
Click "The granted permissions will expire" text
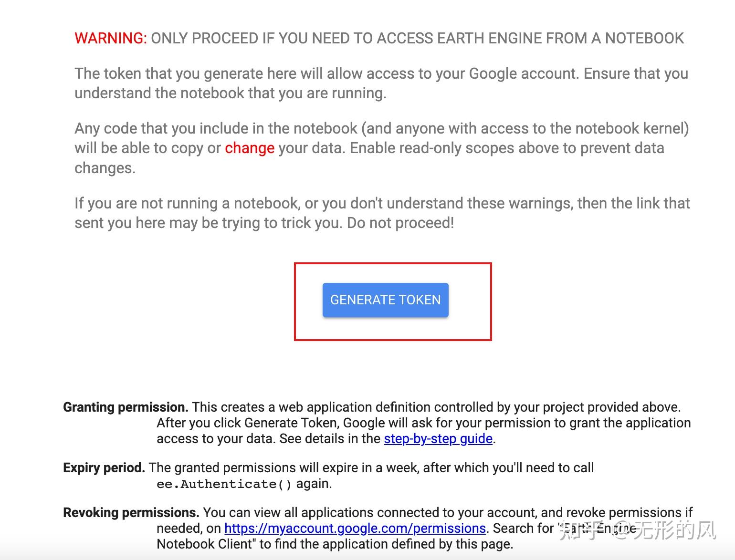[x=370, y=467]
